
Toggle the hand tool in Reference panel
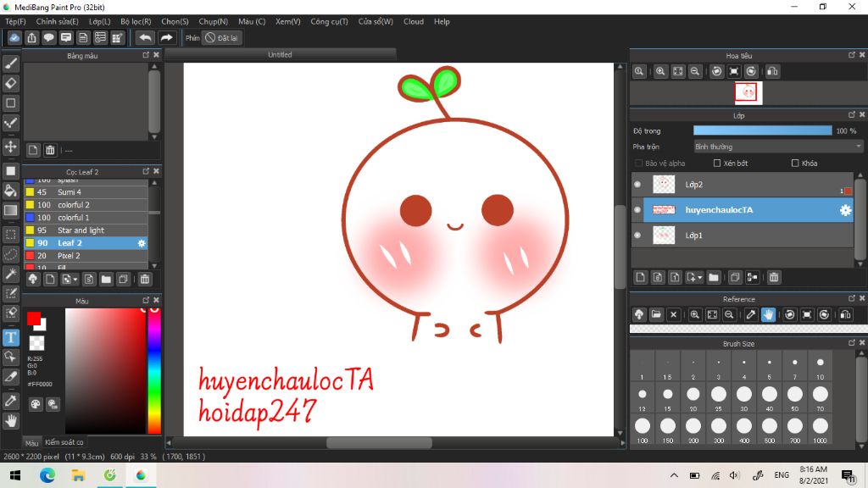768,315
